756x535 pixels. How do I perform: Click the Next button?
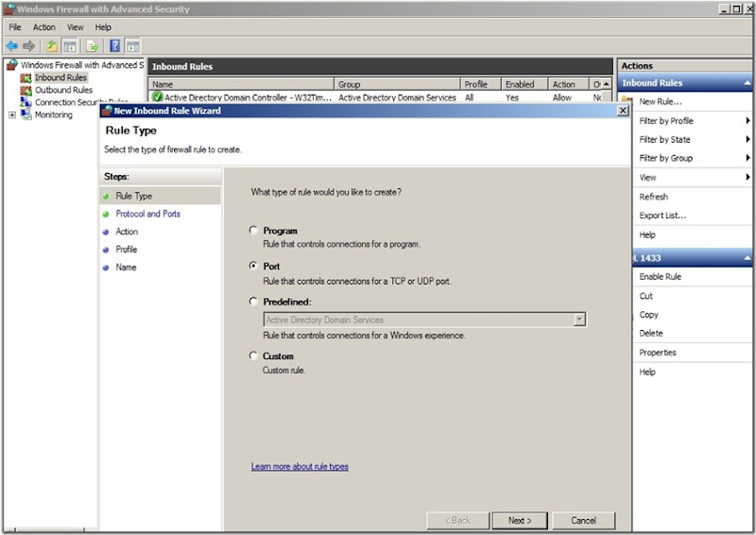click(520, 521)
